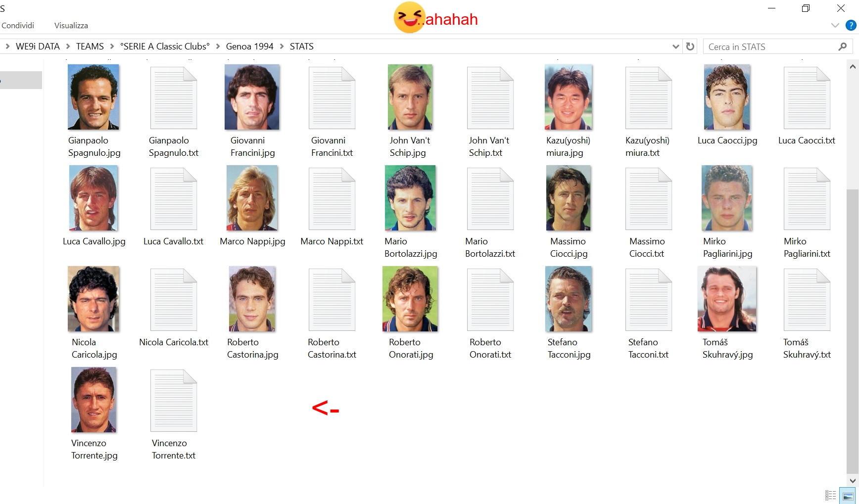Screen dimensions: 859x504
Task: Expand the chevron after Genoa 1994 breadcrumb
Action: point(282,46)
